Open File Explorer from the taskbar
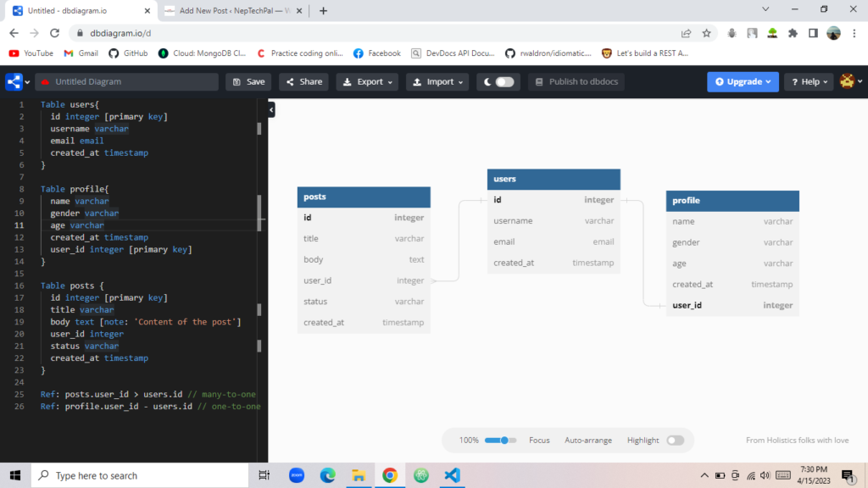 [x=359, y=475]
